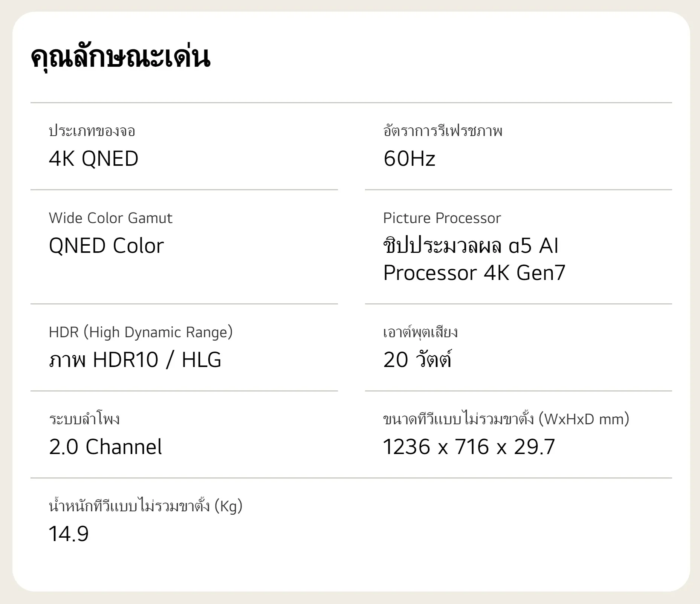The width and height of the screenshot is (700, 604).
Task: Select the 60Hz refresh rate value
Action: pyautogui.click(x=409, y=158)
